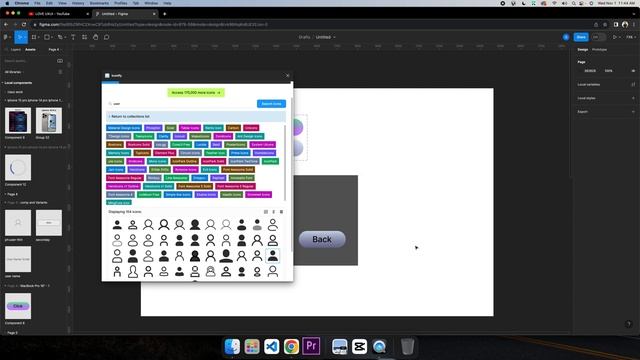
Task: Open a new Chrome tab with plus
Action: click(164, 14)
